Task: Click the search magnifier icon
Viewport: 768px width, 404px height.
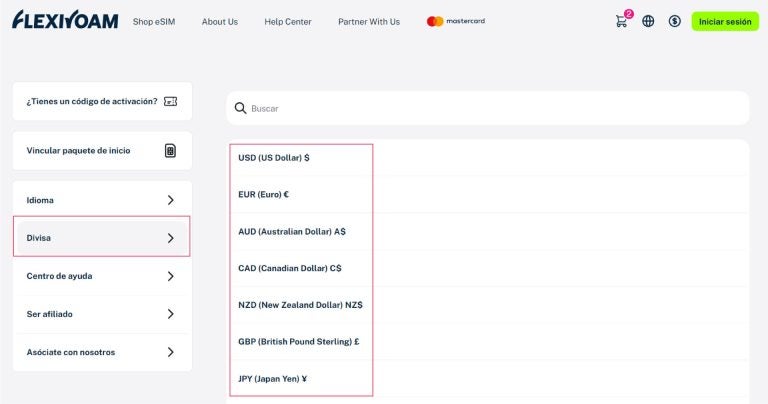Action: (240, 108)
